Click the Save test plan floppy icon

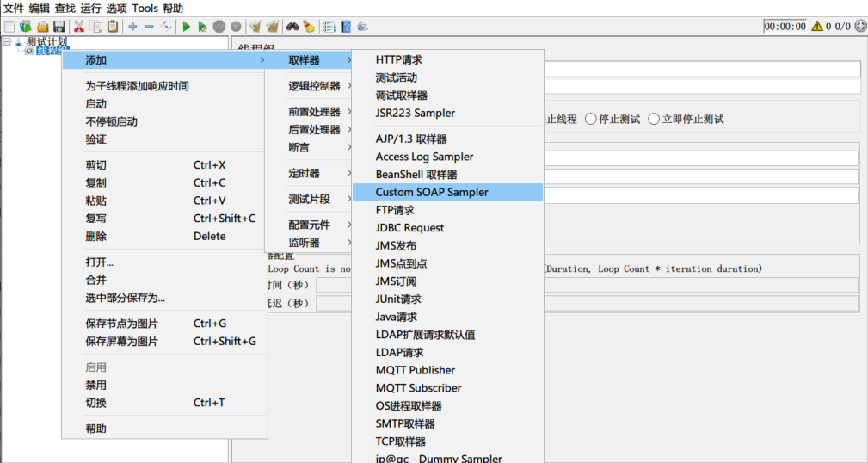click(59, 27)
